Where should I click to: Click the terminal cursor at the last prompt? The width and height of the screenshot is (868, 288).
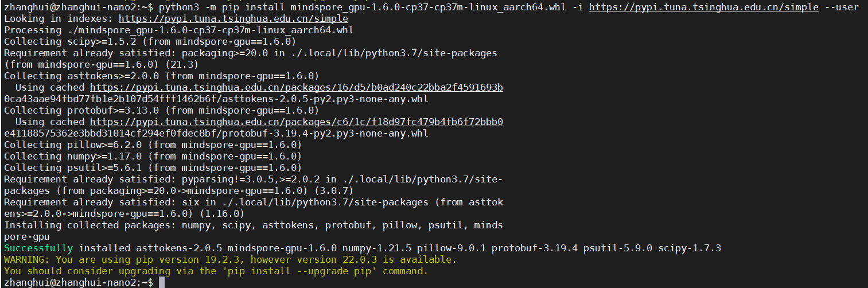click(x=162, y=282)
